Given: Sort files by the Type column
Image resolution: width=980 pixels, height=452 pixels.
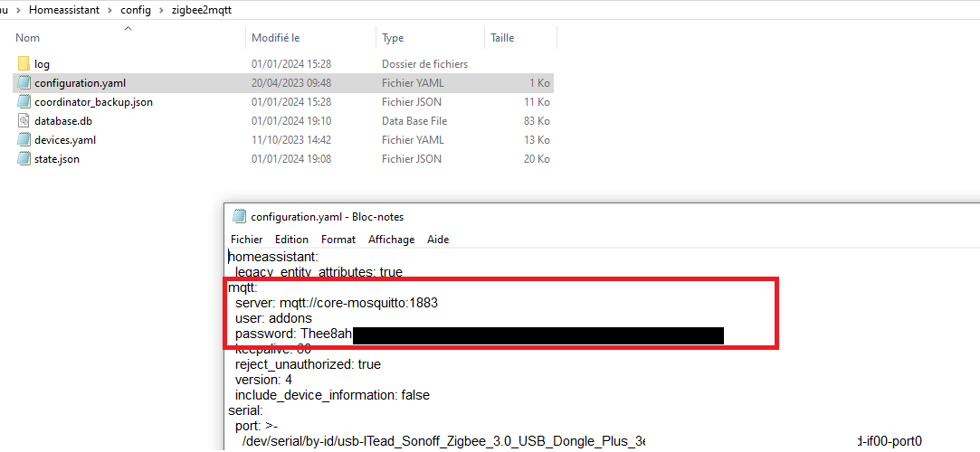Looking at the screenshot, I should pyautogui.click(x=393, y=38).
